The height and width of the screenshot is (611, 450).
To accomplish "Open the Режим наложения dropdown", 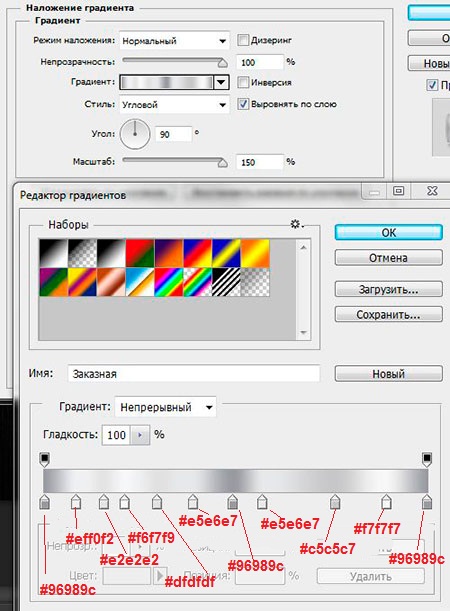I will click(174, 41).
